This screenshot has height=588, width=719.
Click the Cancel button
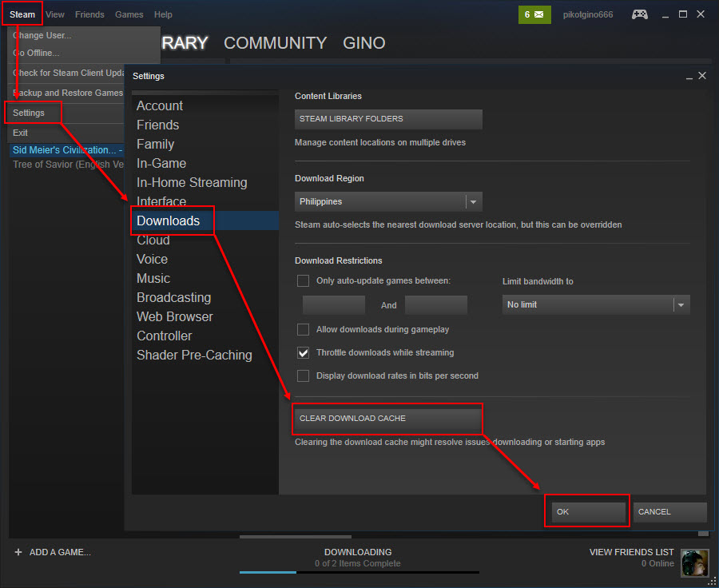pos(670,512)
